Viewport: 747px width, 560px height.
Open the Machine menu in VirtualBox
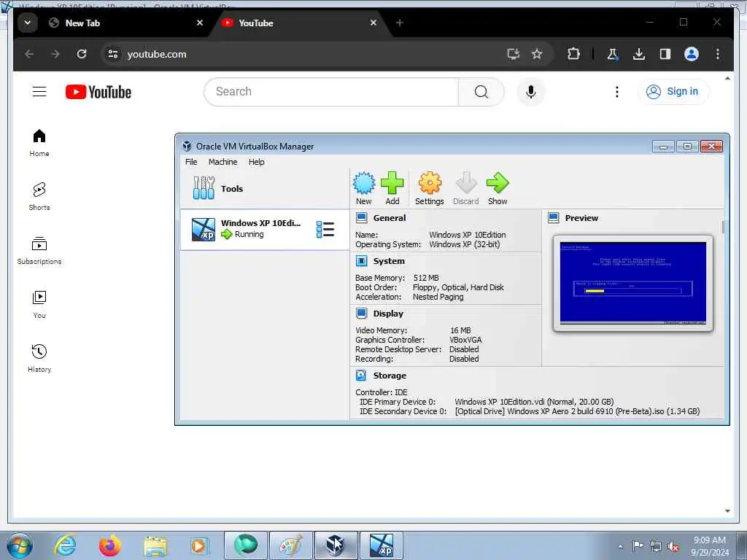click(x=223, y=162)
